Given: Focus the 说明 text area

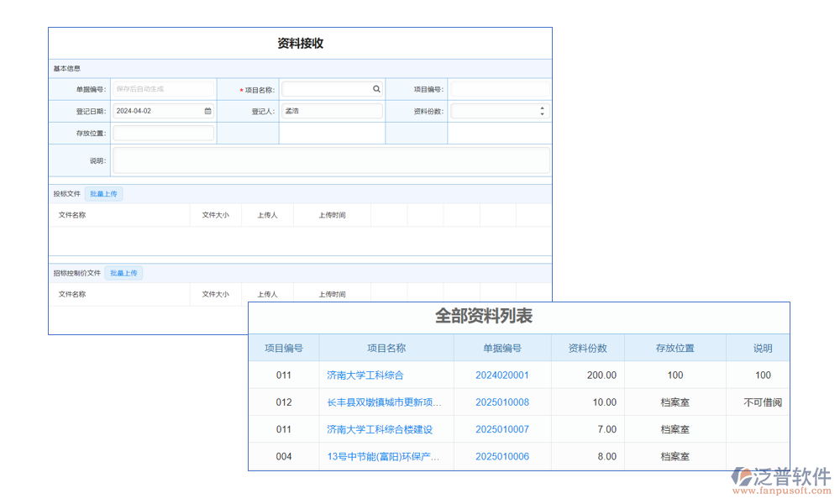Looking at the screenshot, I should (x=331, y=160).
